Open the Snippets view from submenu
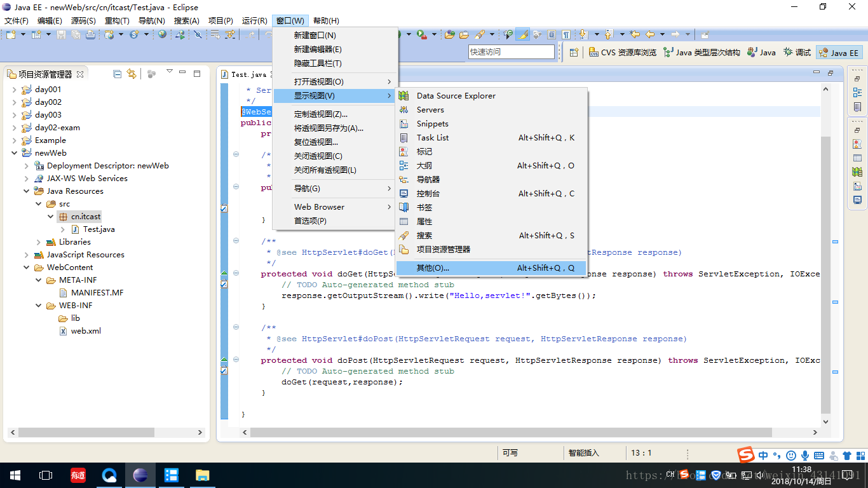This screenshot has height=488, width=868. (492, 124)
